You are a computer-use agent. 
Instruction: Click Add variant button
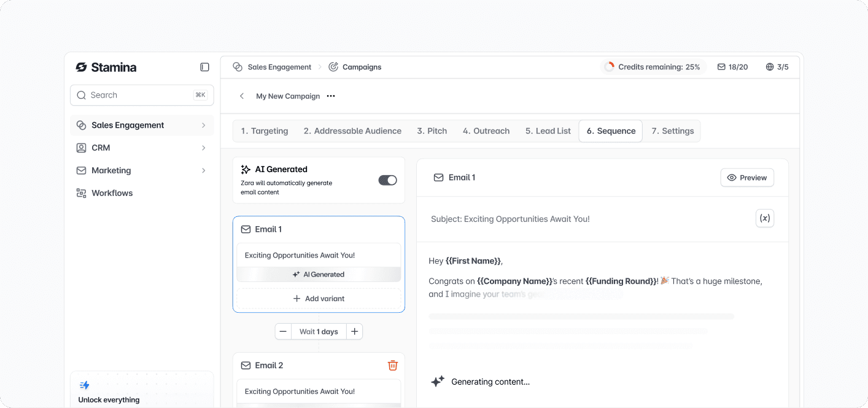(319, 299)
